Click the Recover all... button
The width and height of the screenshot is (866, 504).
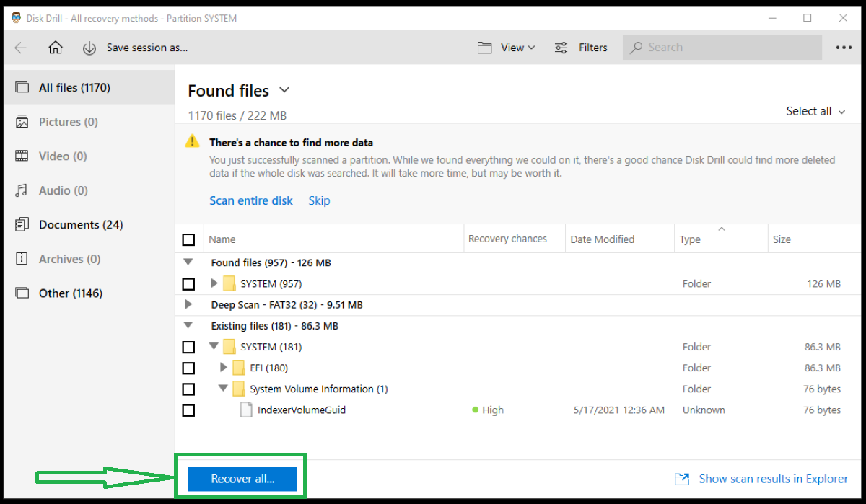242,479
